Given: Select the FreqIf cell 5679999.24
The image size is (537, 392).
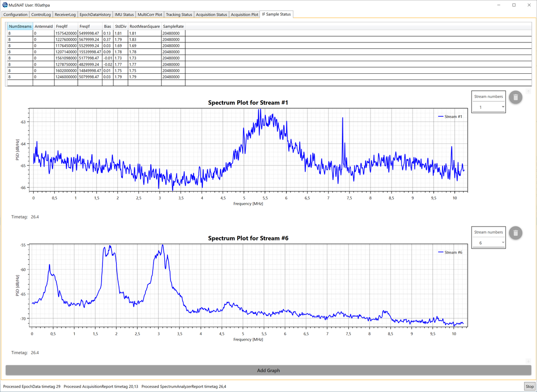Looking at the screenshot, I should 89,39.
